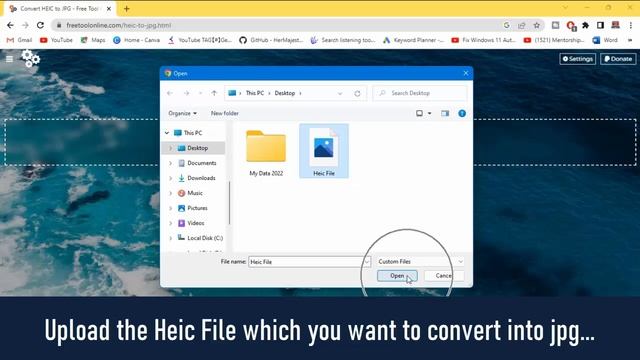Screen dimensions: 640x360
Task: Click the share page icon
Action: (x=522, y=25)
